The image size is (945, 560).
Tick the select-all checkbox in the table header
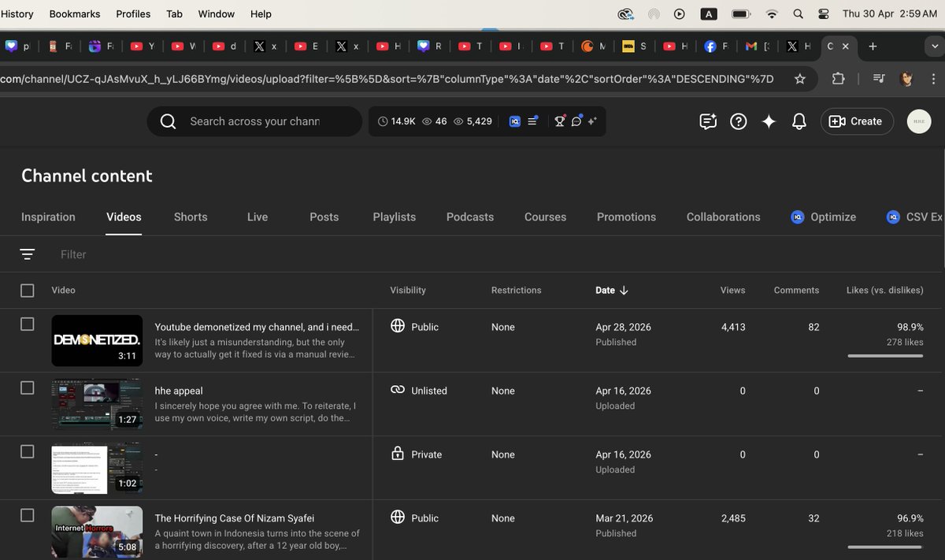28,291
